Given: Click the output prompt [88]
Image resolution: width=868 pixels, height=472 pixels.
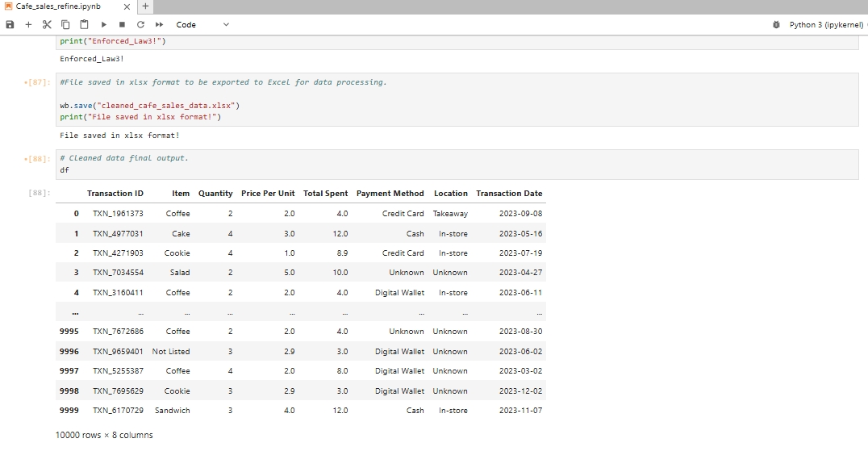Looking at the screenshot, I should tap(39, 193).
